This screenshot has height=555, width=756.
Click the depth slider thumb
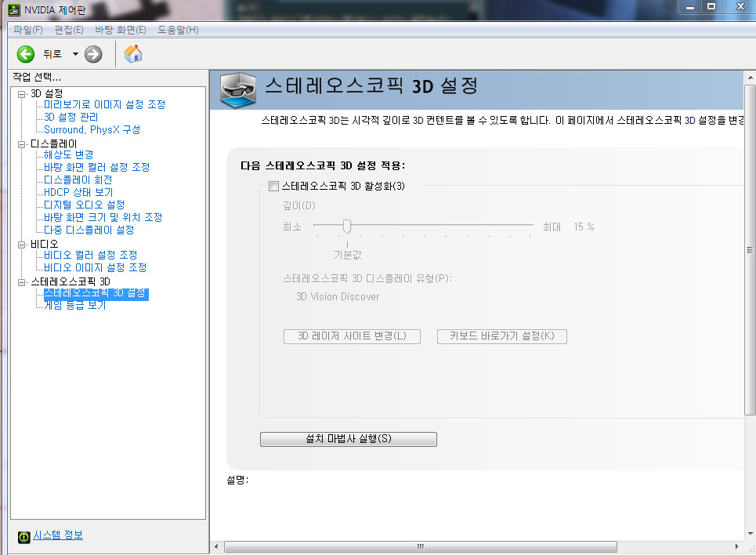(346, 226)
